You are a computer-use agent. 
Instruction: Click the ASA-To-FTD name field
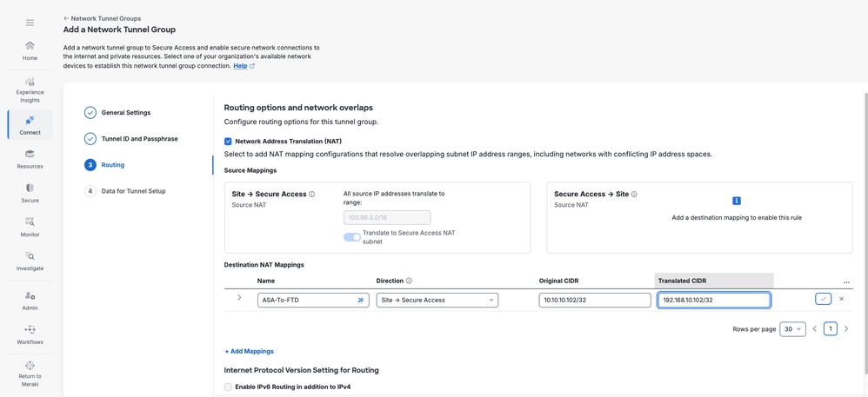[313, 301]
